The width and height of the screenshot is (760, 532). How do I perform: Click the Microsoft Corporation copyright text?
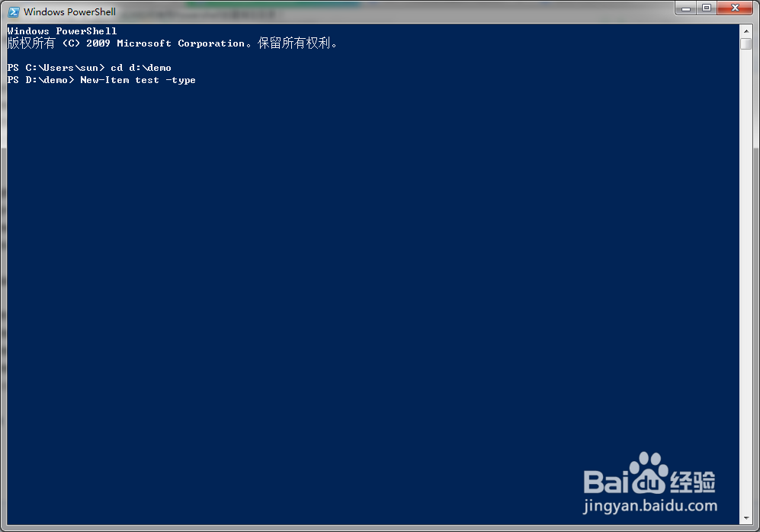[181, 43]
